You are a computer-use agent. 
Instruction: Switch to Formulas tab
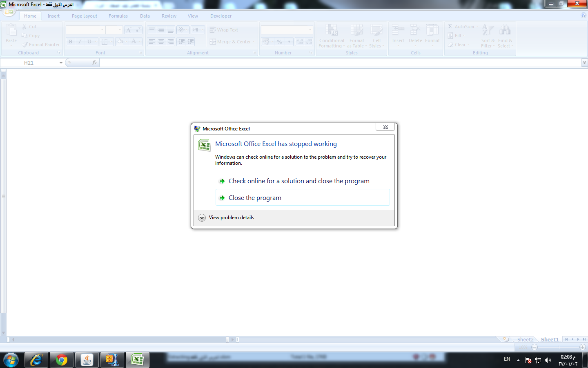pyautogui.click(x=118, y=16)
